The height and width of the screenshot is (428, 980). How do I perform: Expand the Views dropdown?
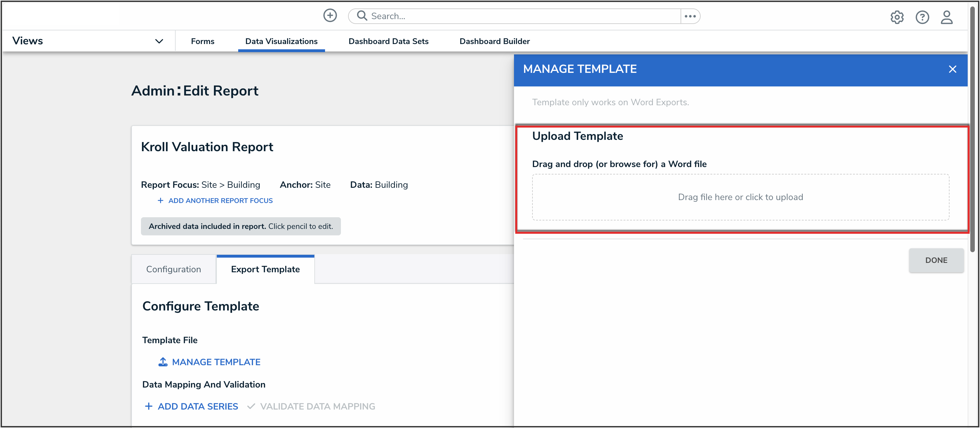point(159,41)
